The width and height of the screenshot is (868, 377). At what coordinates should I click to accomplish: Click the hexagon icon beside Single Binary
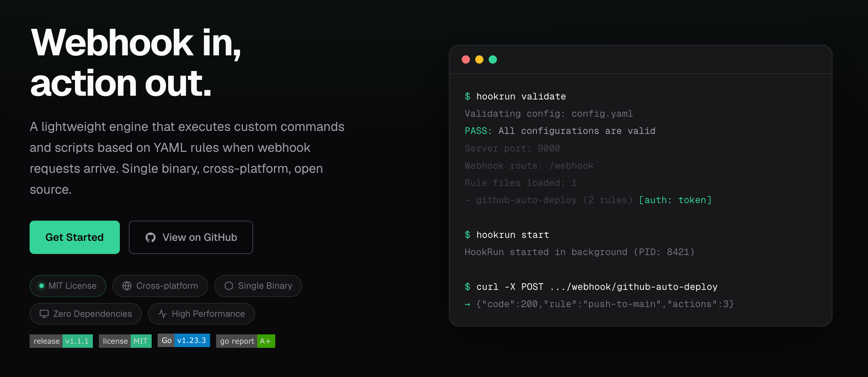(229, 286)
